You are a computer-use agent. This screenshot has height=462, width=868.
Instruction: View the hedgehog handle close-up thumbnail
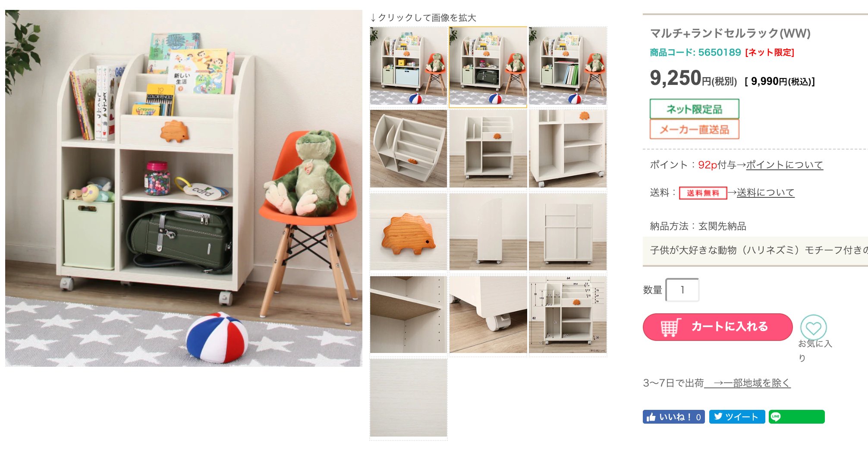(409, 231)
